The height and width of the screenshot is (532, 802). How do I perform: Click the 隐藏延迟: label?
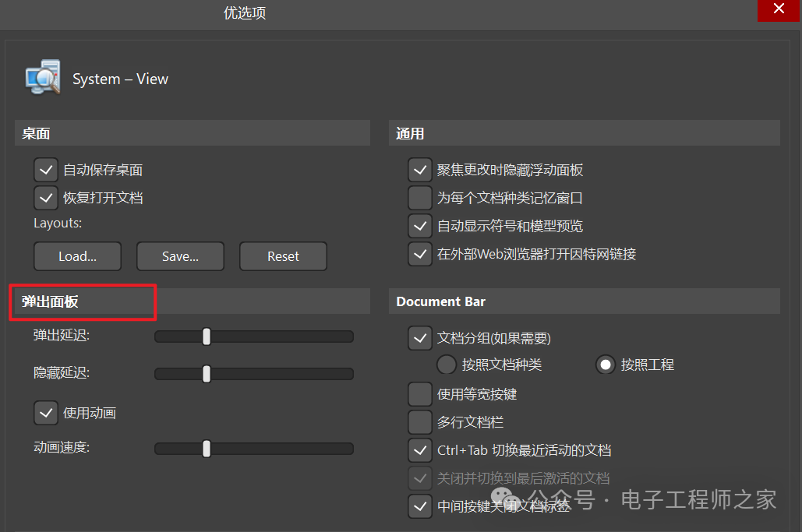[x=62, y=373]
